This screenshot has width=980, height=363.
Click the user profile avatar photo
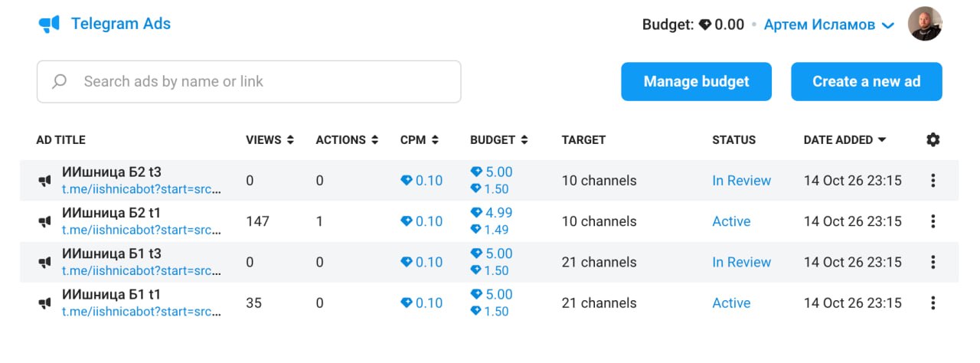tap(925, 24)
